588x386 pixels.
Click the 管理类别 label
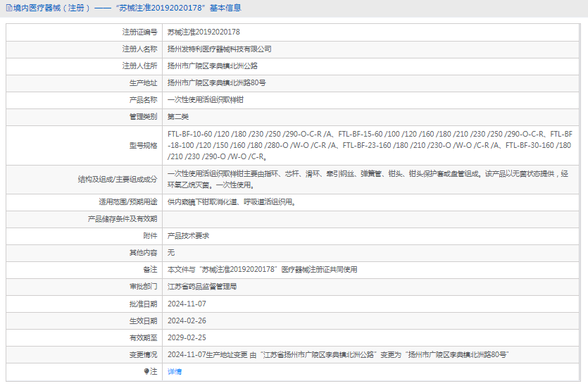pos(143,117)
